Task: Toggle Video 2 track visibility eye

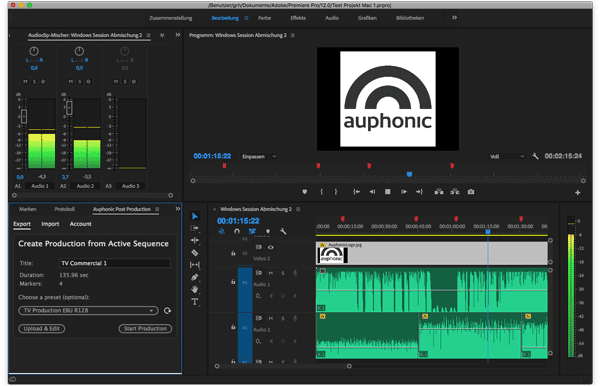Action: coord(271,248)
